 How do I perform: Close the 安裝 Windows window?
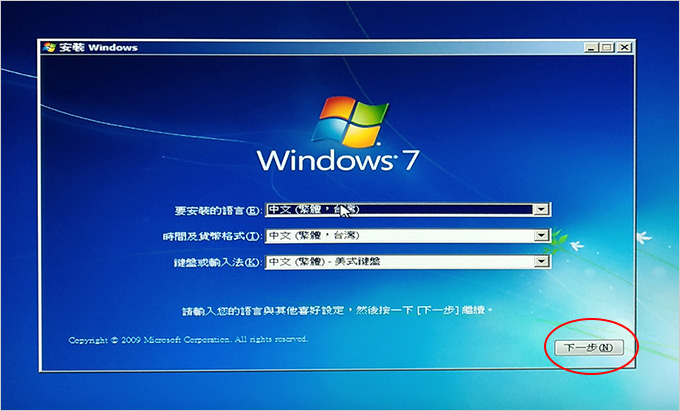pyautogui.click(x=624, y=47)
